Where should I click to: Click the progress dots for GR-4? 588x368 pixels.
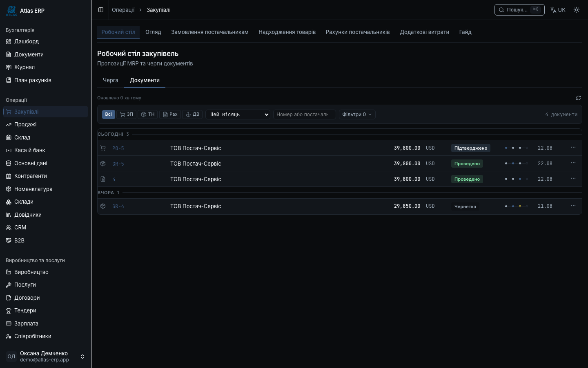click(x=517, y=206)
